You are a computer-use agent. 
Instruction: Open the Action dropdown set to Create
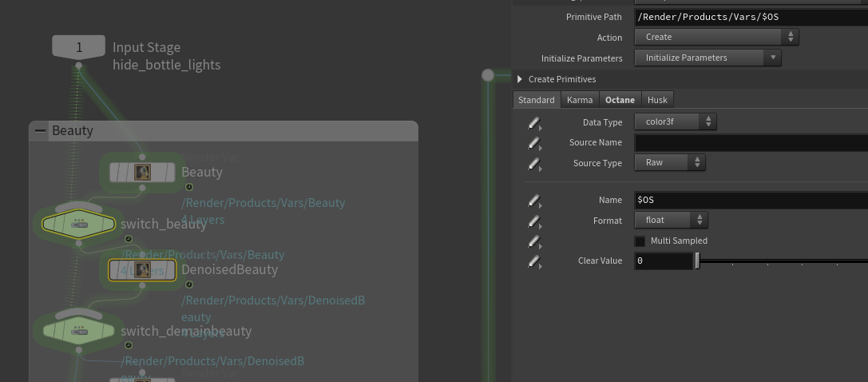point(716,37)
